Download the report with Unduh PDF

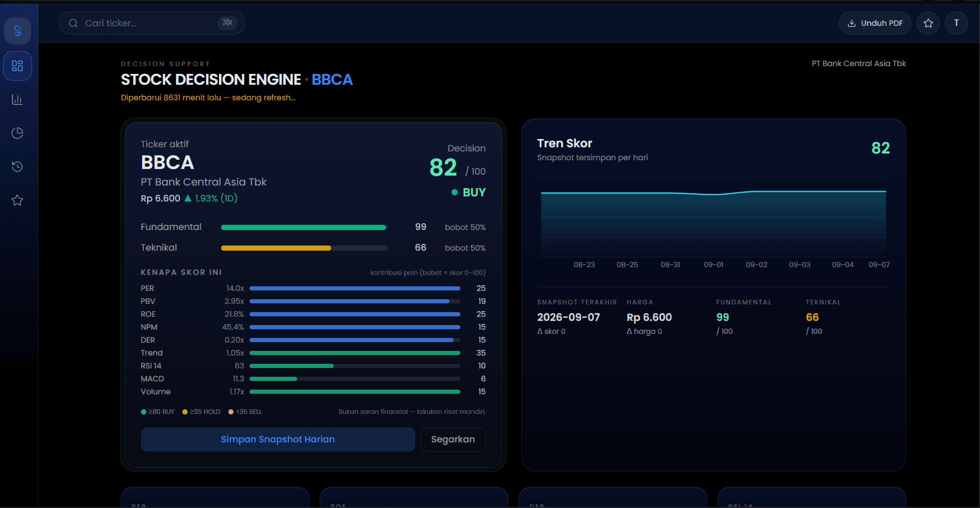pyautogui.click(x=875, y=23)
